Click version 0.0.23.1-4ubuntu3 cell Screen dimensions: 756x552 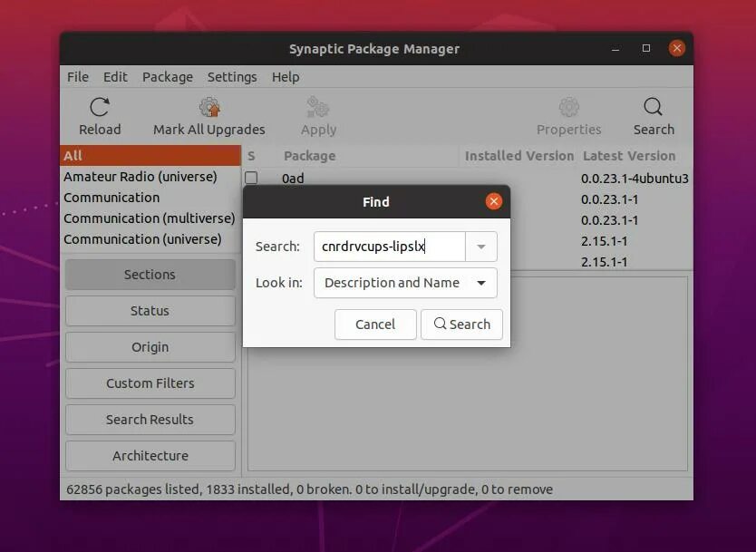click(635, 179)
